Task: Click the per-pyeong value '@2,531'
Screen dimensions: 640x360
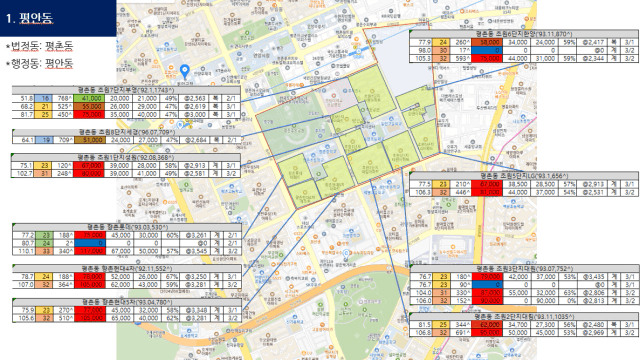Action: point(592,192)
